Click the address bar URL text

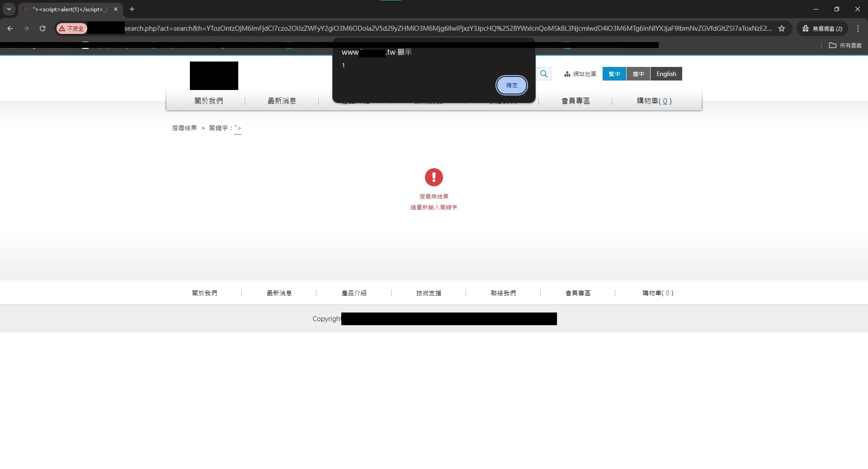[448, 28]
